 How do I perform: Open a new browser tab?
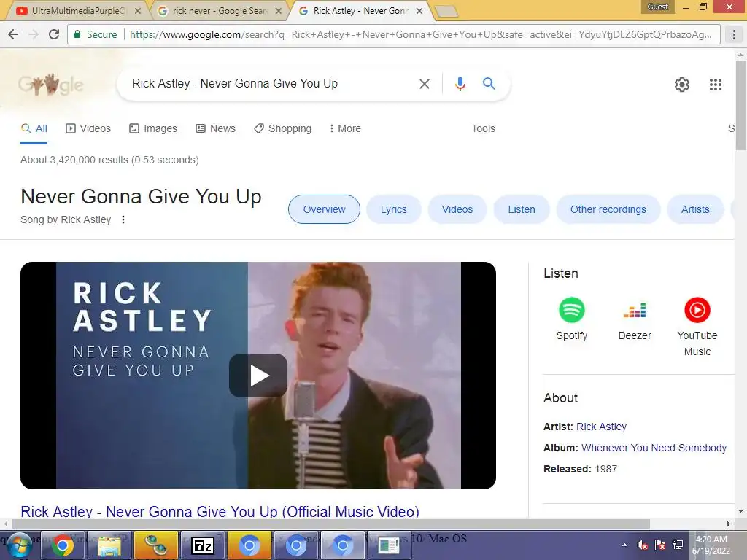446,12
